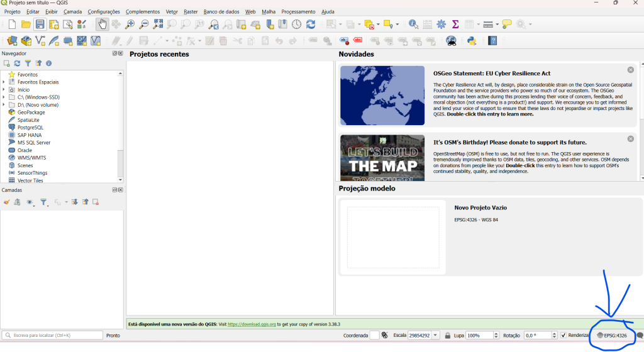644x352 pixels.
Task: Click the Zoom In magnifier tool
Action: (130, 25)
